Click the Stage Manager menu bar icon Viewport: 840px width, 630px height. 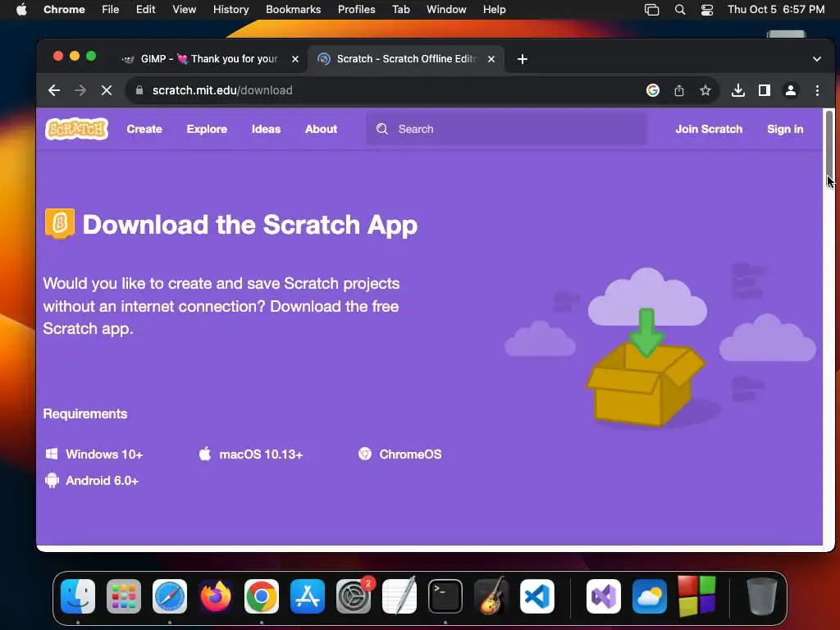point(651,10)
